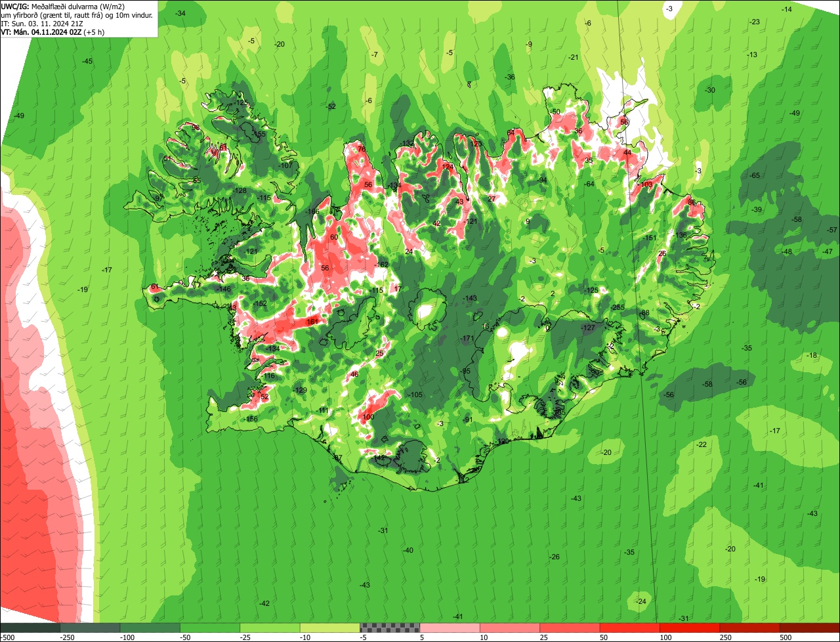840x642 pixels.
Task: Click the map value '-155' in the Westfjords
Action: 259,134
